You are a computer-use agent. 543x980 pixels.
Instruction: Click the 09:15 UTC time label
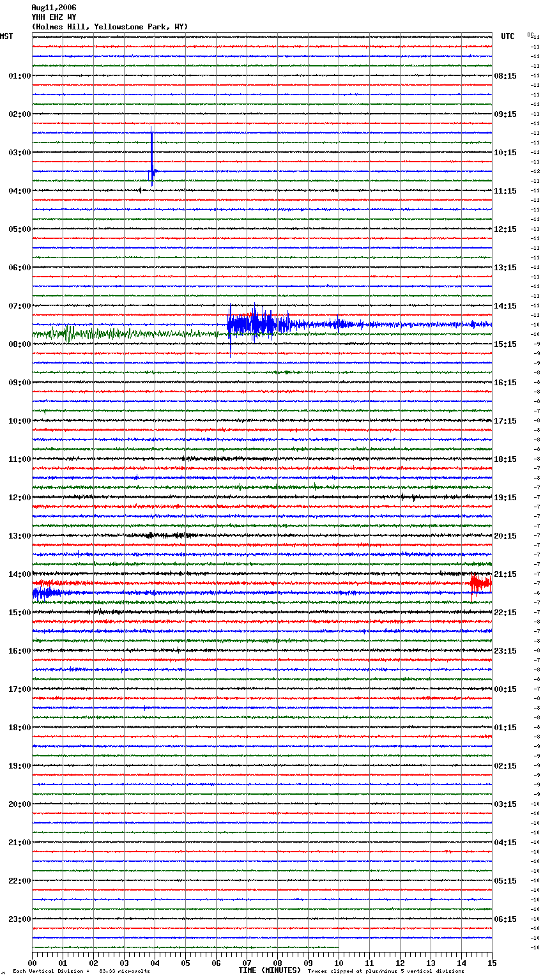click(505, 114)
